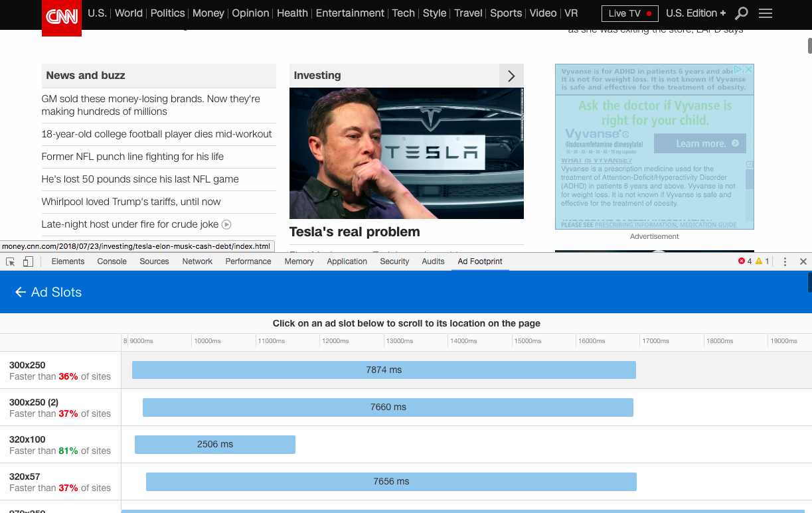
Task: Go back using the Ad Slots arrow
Action: (21, 292)
